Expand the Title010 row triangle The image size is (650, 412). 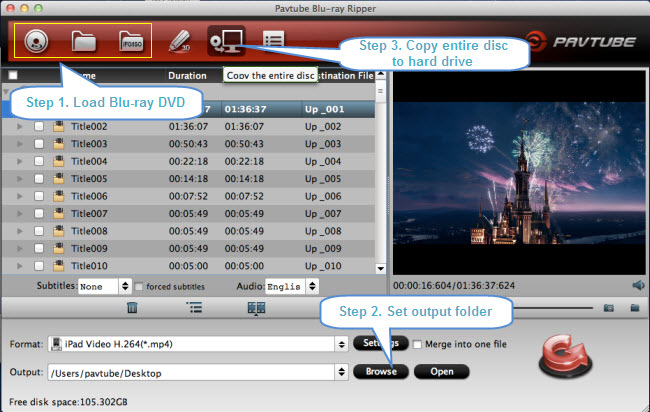point(19,266)
